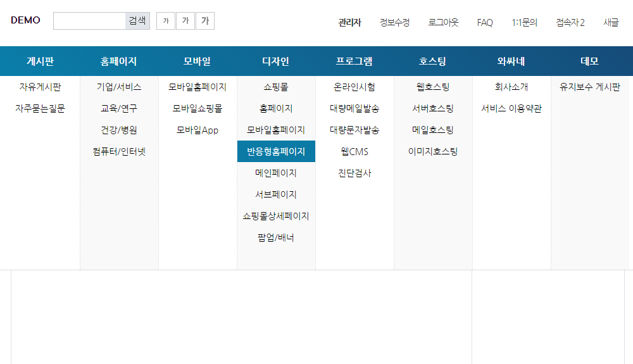633x364 pixels.
Task: Choose 반응형홈페이지 in the 디자인 submenu
Action: pyautogui.click(x=276, y=151)
